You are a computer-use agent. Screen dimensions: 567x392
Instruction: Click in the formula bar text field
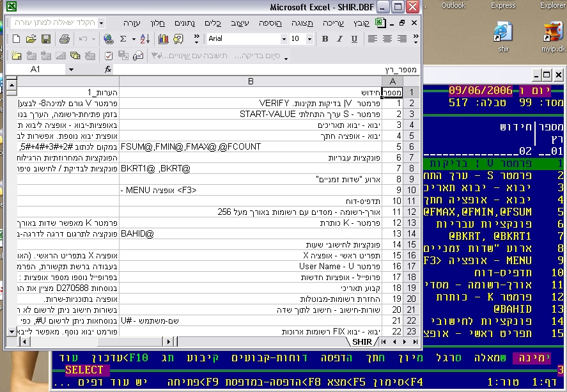point(256,69)
